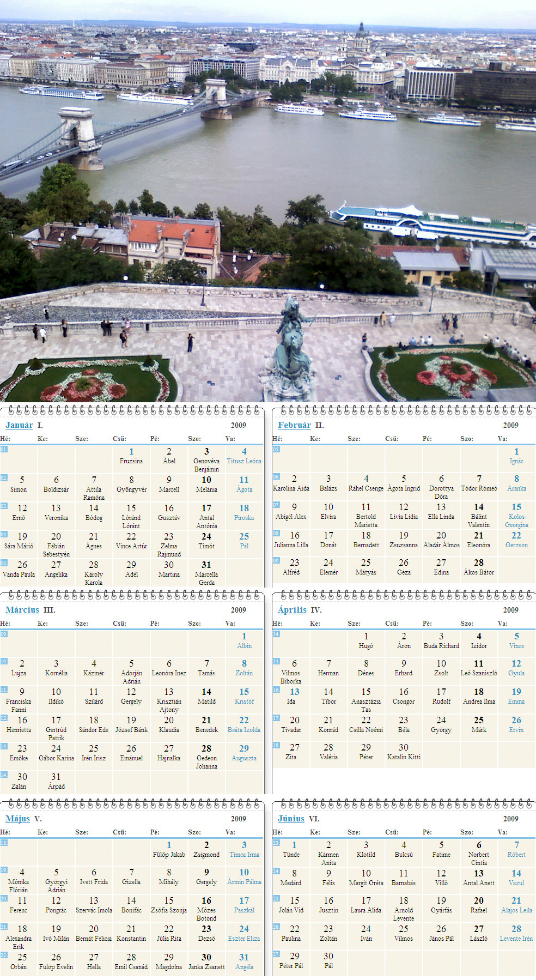The image size is (536, 980).
Task: Select February 14 Bálint Valentin cell
Action: click(x=479, y=515)
